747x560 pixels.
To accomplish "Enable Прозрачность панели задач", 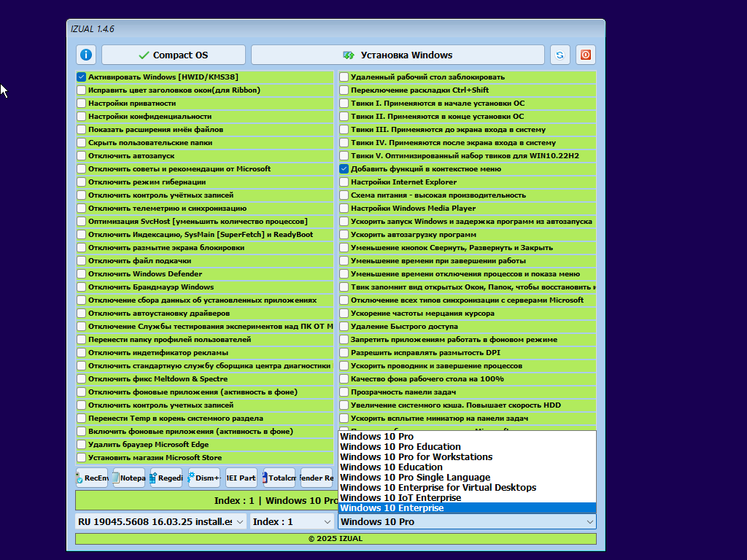I will tap(344, 392).
